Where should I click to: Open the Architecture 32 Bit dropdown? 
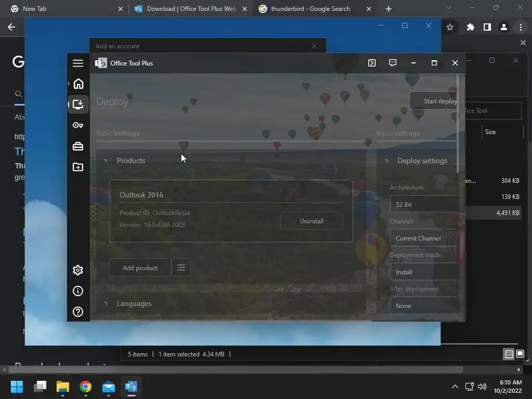click(x=424, y=204)
